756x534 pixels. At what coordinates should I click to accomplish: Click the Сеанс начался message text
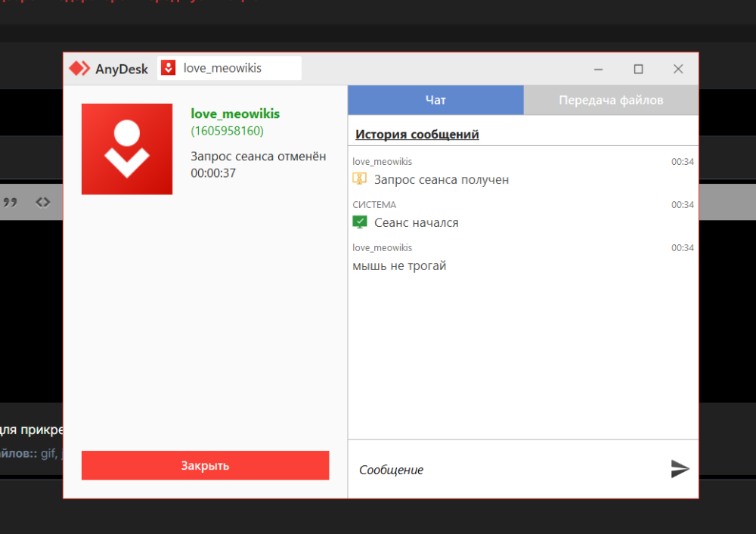coord(417,223)
